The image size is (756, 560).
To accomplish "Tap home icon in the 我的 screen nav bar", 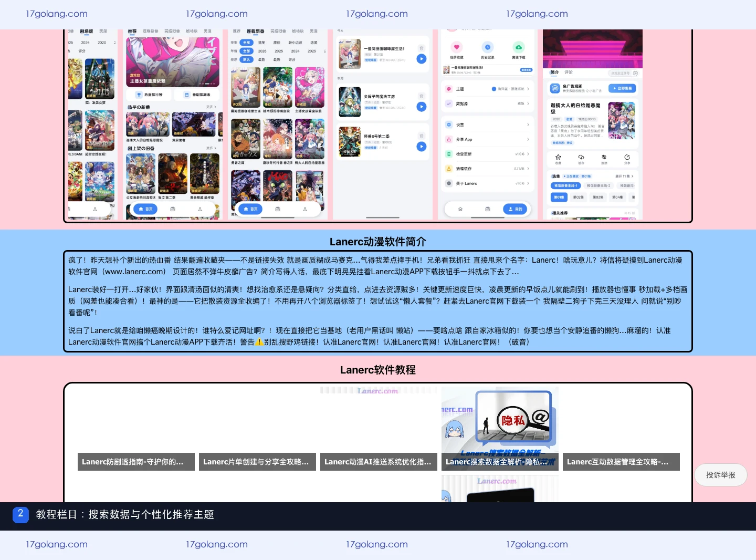I will pyautogui.click(x=460, y=209).
